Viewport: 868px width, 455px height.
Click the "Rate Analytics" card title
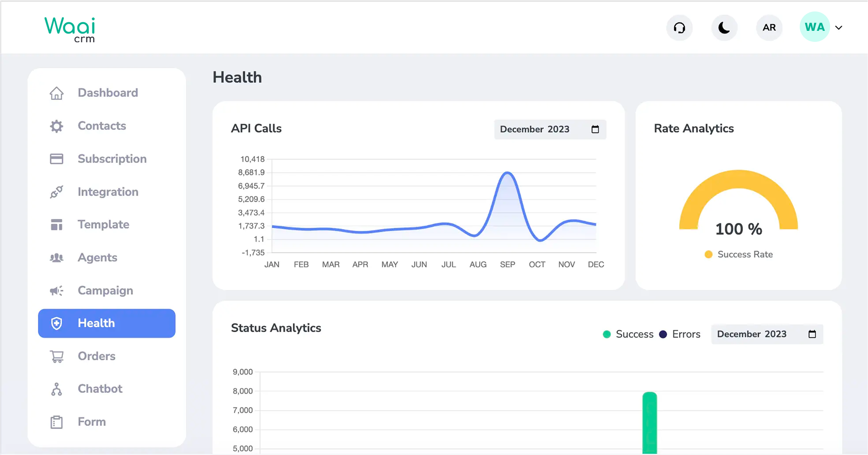(x=694, y=129)
